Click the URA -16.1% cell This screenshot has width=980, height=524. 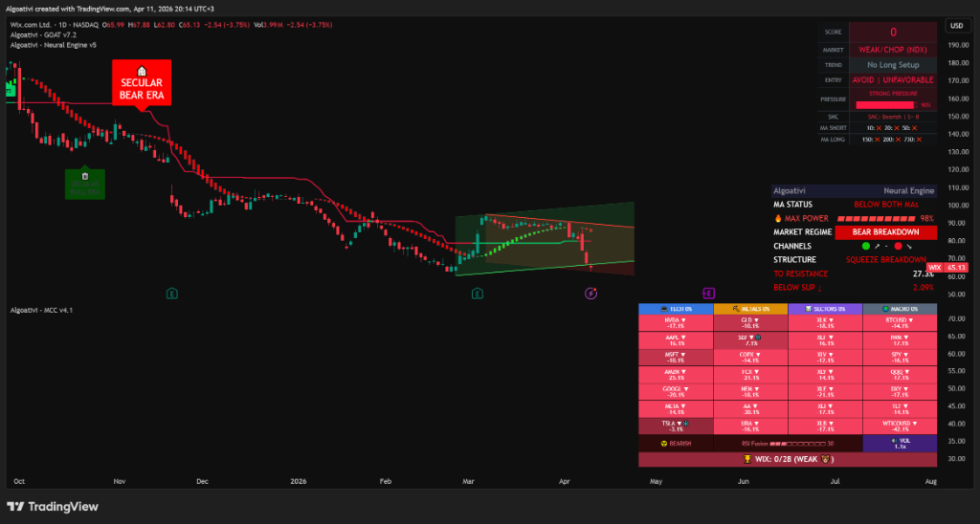click(750, 426)
